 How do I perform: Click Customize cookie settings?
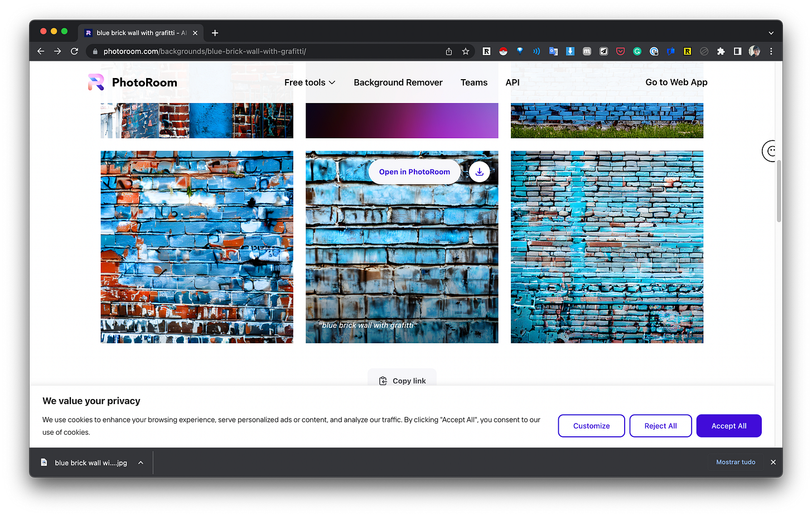[x=591, y=426]
